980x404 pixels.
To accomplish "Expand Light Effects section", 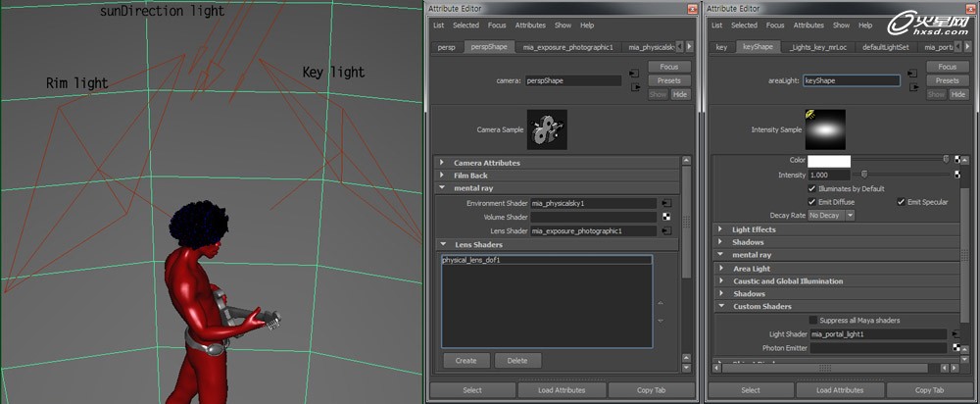I will click(837, 229).
